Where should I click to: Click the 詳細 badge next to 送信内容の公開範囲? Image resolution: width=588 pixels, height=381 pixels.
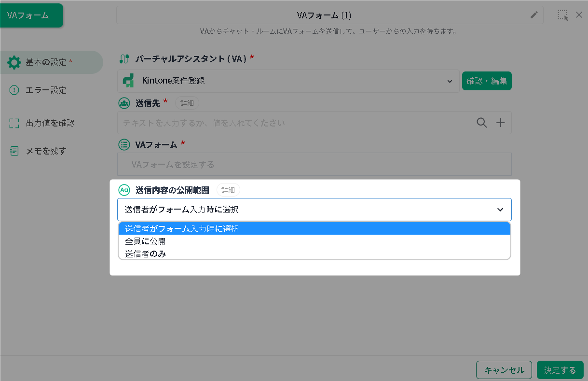coord(228,190)
